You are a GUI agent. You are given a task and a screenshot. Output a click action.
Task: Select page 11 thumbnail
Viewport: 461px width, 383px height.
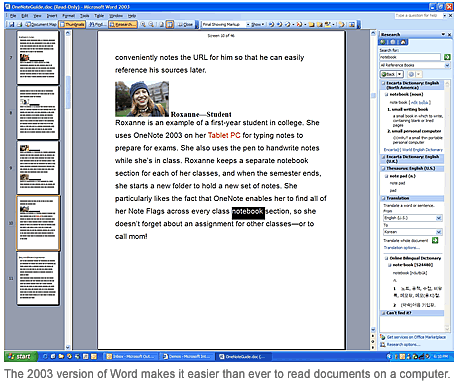click(38, 278)
